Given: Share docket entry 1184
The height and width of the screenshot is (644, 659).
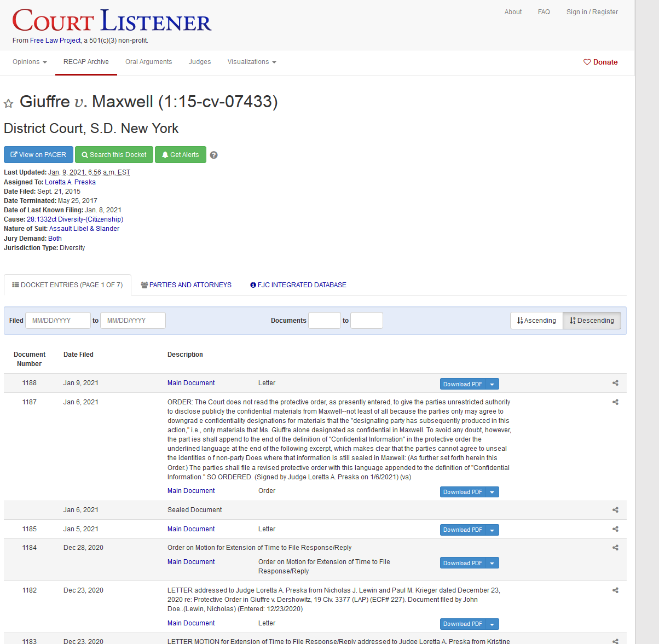Looking at the screenshot, I should (615, 548).
